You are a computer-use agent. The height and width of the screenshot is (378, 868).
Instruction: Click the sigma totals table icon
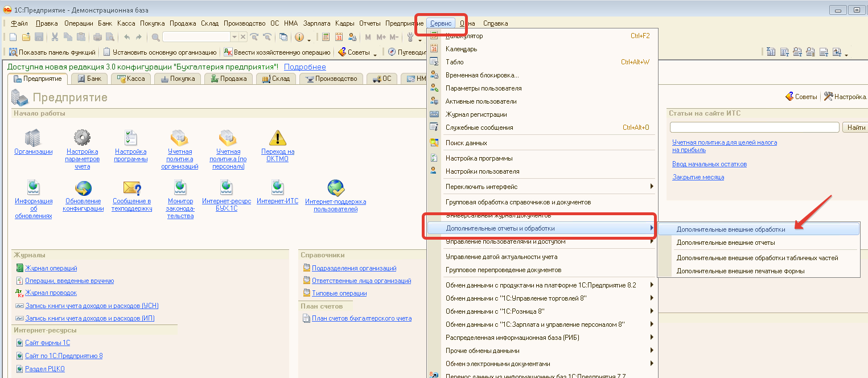772,52
